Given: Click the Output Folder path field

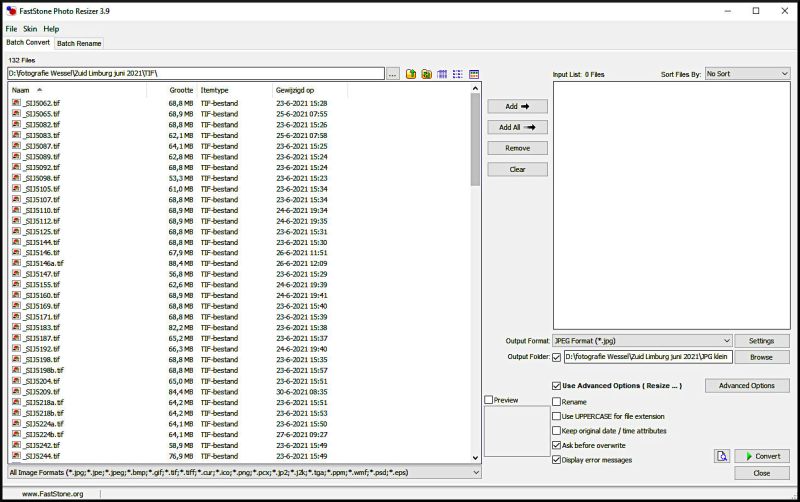Looking at the screenshot, I should tap(650, 357).
